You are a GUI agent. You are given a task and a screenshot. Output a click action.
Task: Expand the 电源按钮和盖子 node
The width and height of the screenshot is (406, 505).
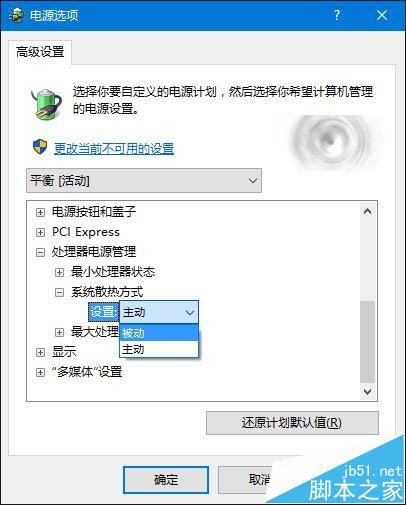tap(40, 212)
